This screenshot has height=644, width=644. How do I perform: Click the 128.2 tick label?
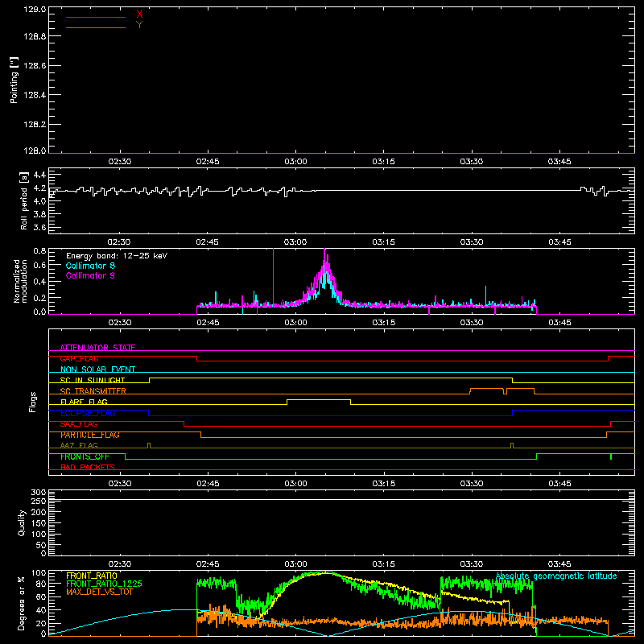coord(35,125)
